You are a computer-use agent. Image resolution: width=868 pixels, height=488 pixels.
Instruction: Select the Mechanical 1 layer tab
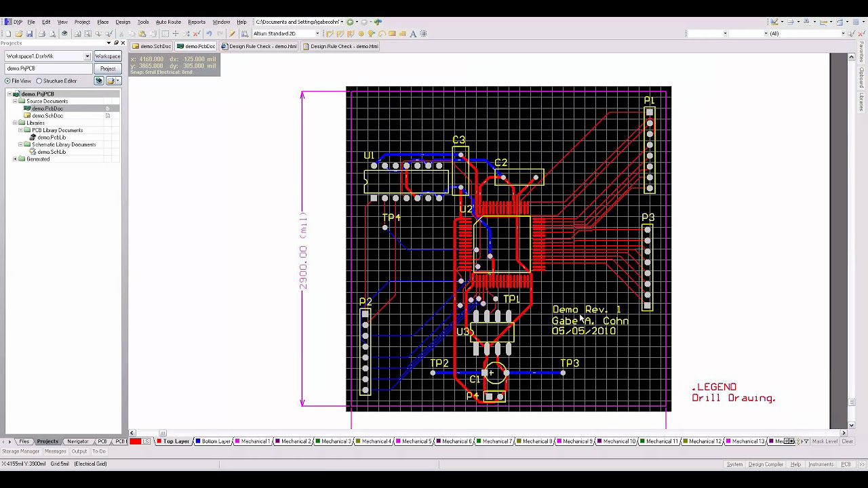click(x=254, y=441)
